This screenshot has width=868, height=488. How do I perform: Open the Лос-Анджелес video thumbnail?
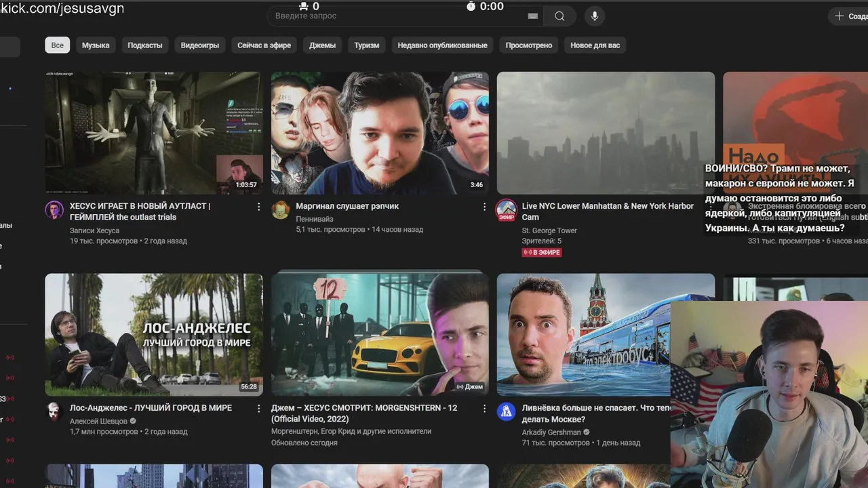pos(154,335)
